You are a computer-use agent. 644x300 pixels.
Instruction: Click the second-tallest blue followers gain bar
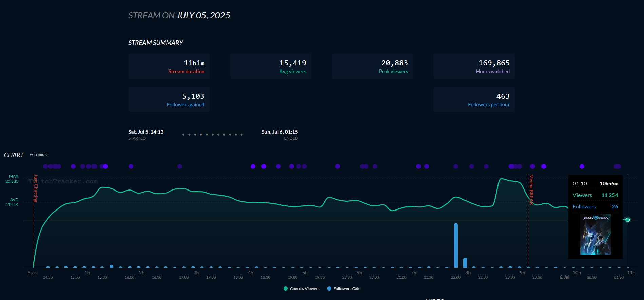click(x=465, y=263)
